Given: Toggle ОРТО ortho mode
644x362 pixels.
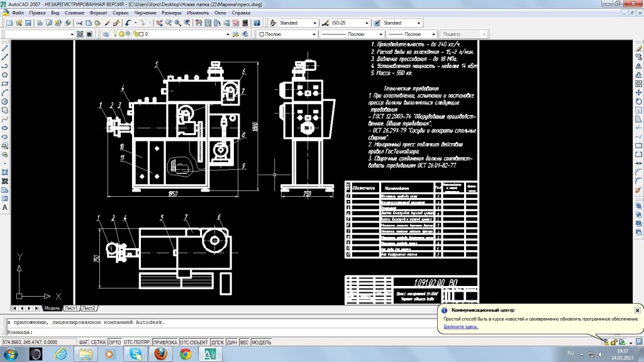Looking at the screenshot, I should pos(114,343).
